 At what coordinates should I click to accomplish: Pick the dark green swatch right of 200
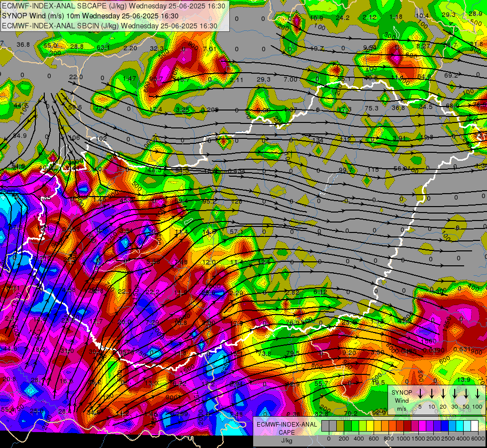(x=348, y=426)
